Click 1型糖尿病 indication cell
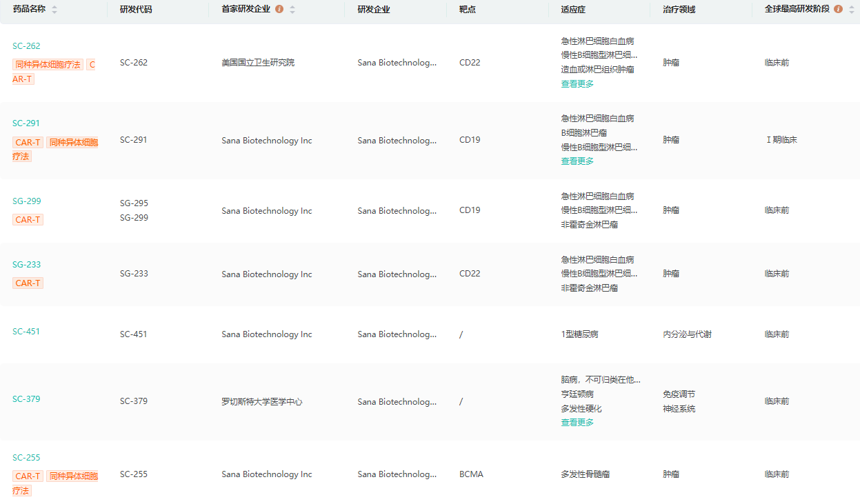The image size is (860, 504). pyautogui.click(x=579, y=334)
